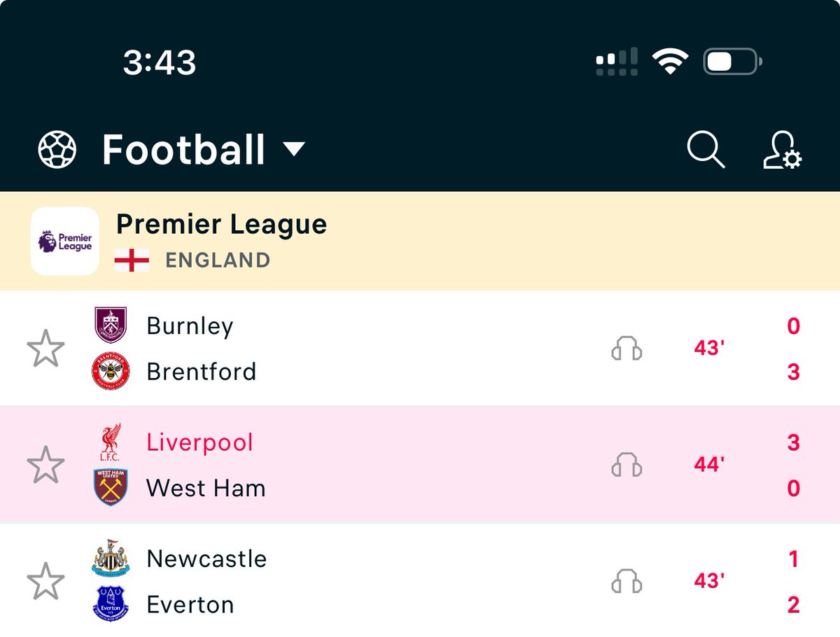Favorite the Burnley vs Brentford match
The image size is (840, 637).
(45, 348)
